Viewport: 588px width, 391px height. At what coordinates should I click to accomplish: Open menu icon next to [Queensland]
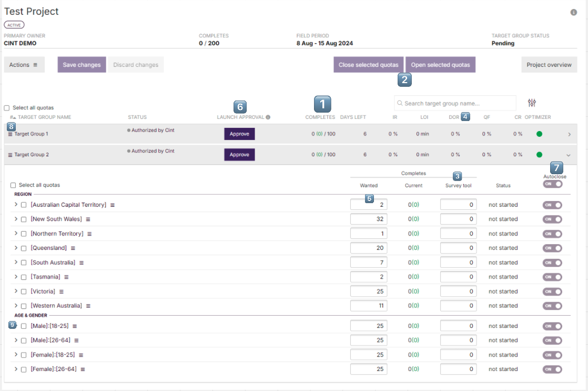tap(73, 248)
